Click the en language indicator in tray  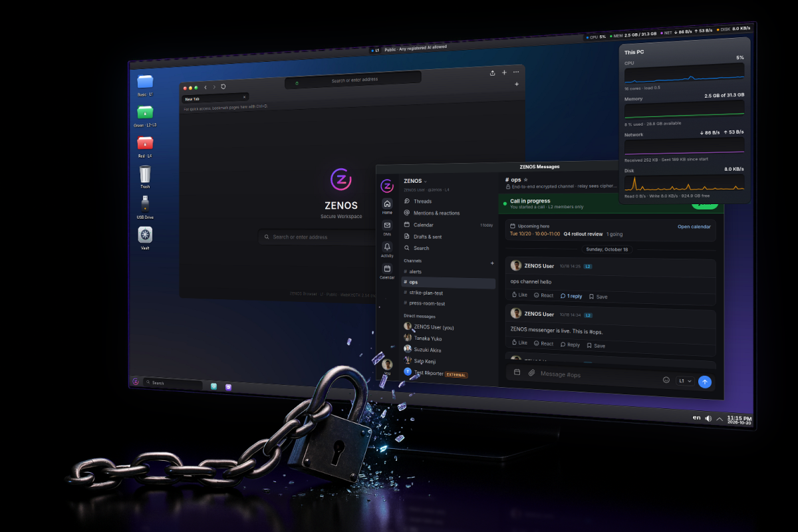pos(696,418)
